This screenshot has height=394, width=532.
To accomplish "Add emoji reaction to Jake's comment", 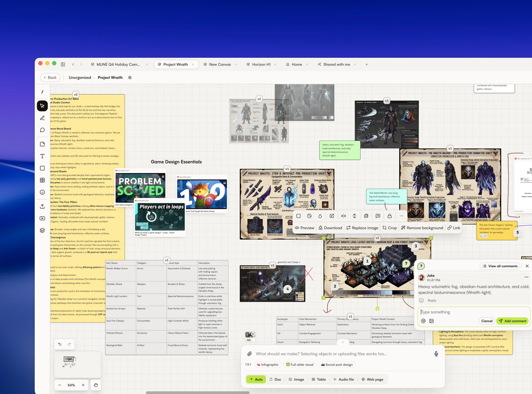I will [x=421, y=300].
